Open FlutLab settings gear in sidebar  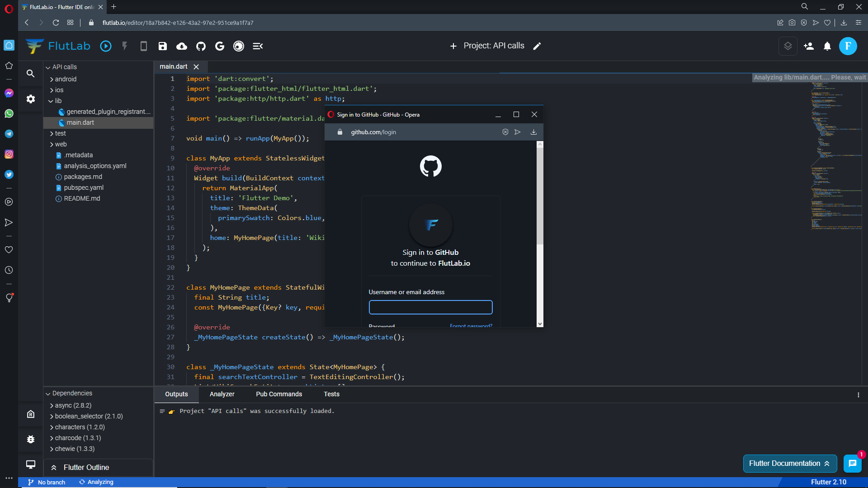(x=31, y=99)
